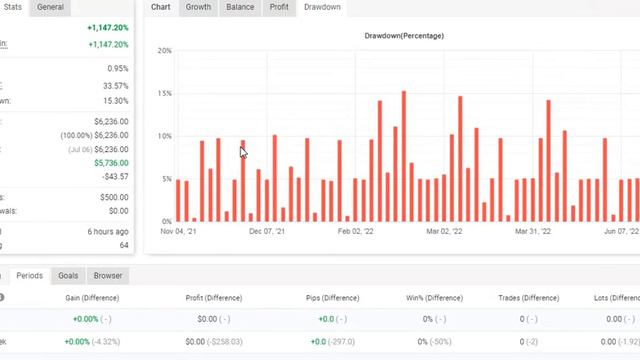
Task: Click the 0.95% stat value
Action: click(118, 69)
